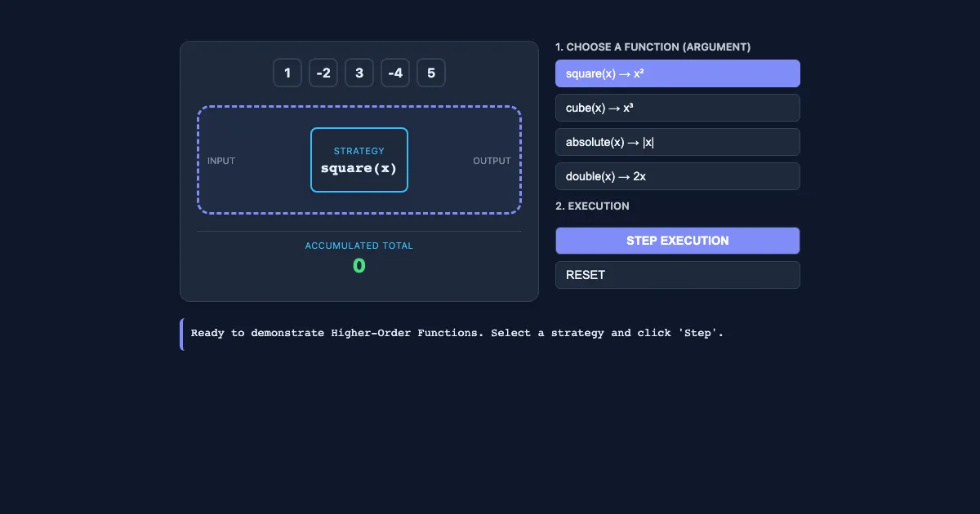Pick the absolute(x) → |x| function
Viewport: 980px width, 514px height.
(x=678, y=142)
